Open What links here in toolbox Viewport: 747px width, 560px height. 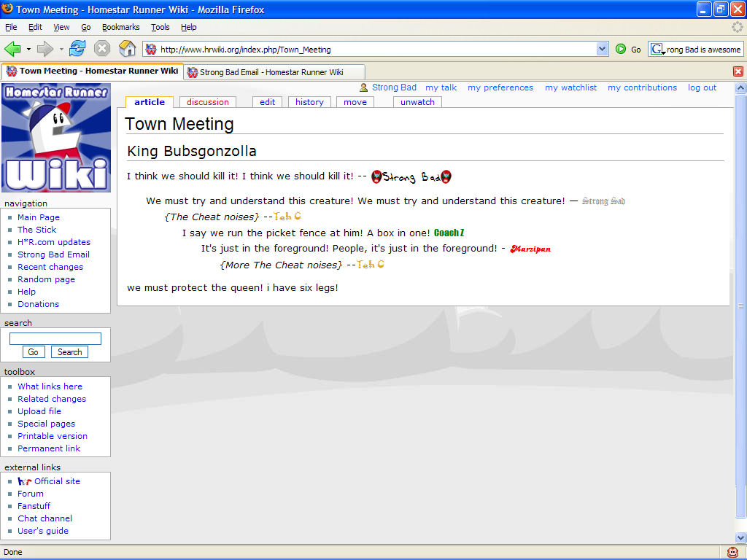tap(50, 386)
